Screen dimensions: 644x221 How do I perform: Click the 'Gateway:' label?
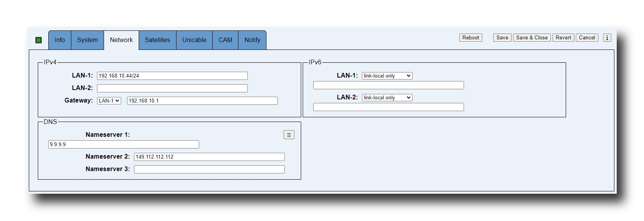[x=79, y=101]
